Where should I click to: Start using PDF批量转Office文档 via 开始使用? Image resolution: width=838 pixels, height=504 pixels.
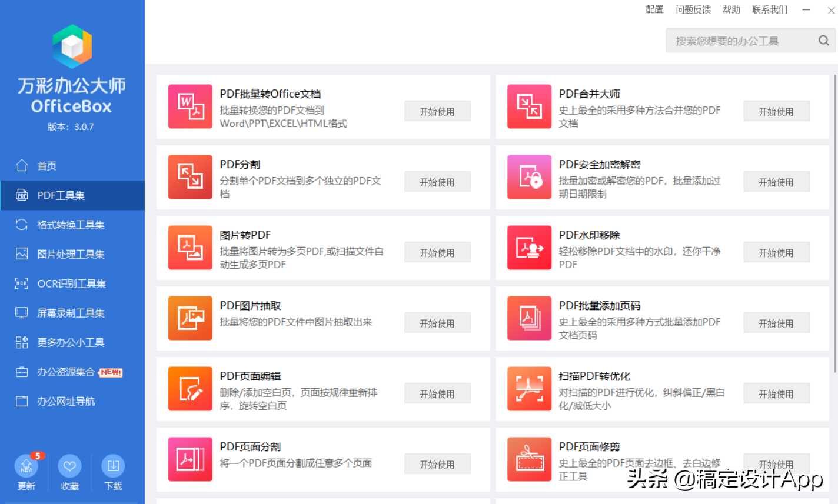(x=437, y=111)
